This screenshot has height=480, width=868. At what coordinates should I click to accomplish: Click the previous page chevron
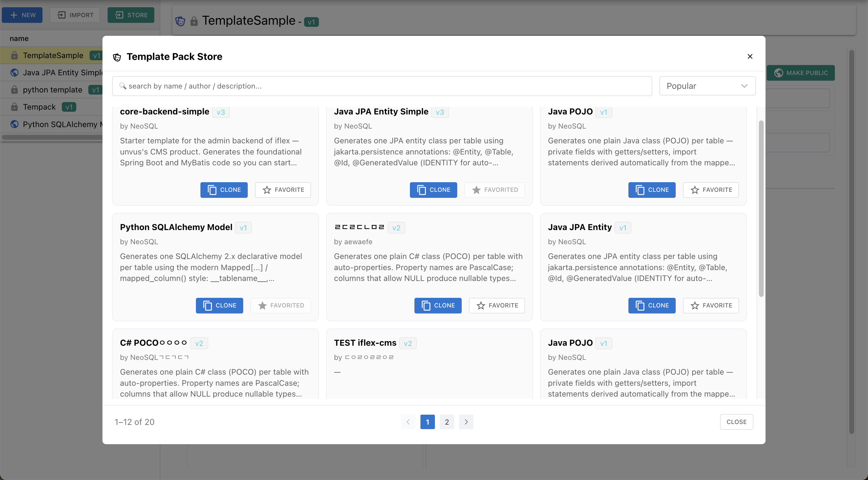click(x=408, y=422)
